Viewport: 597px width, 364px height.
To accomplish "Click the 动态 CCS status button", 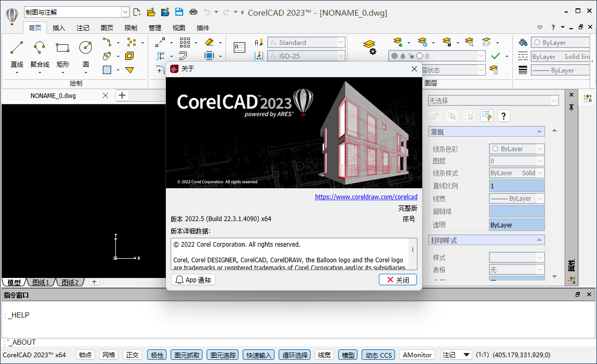I will pyautogui.click(x=378, y=355).
